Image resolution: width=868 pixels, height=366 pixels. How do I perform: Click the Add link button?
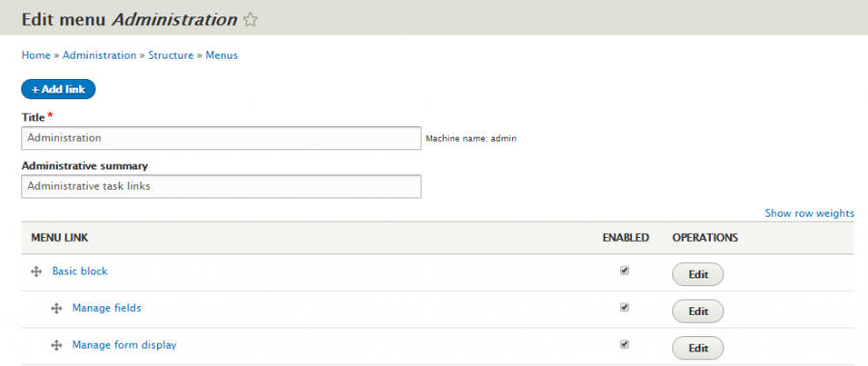59,89
